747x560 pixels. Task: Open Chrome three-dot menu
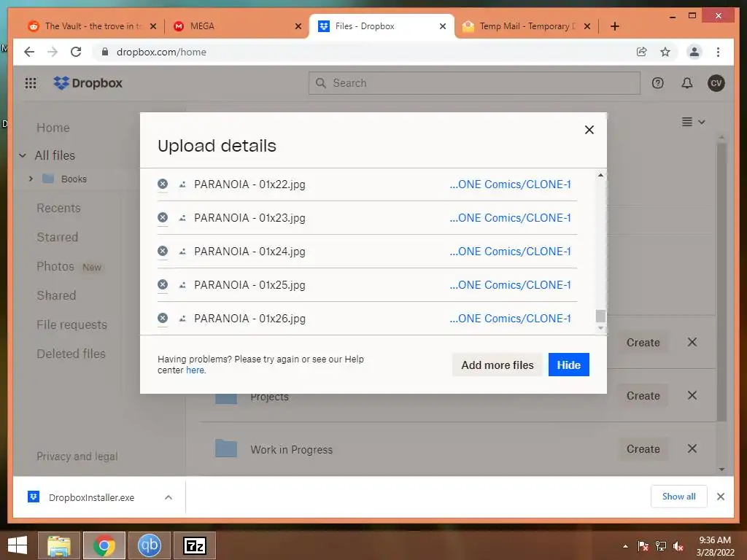(718, 52)
